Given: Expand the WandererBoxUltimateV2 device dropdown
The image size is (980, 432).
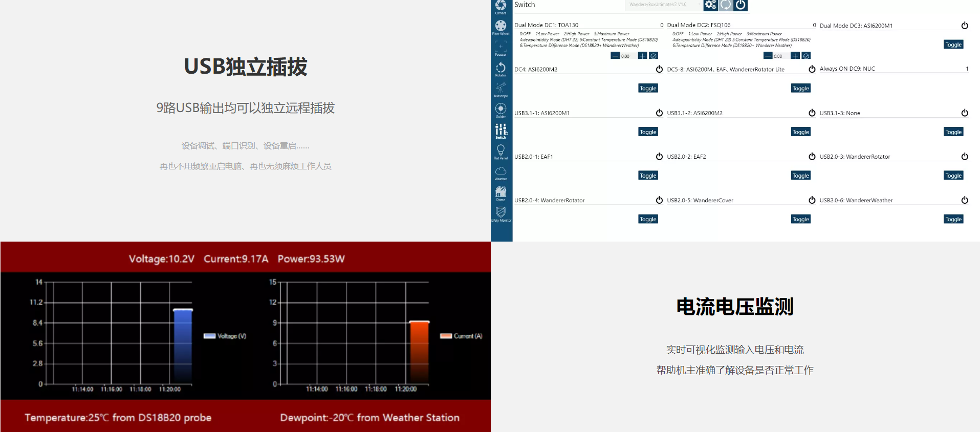Looking at the screenshot, I should pos(663,5).
